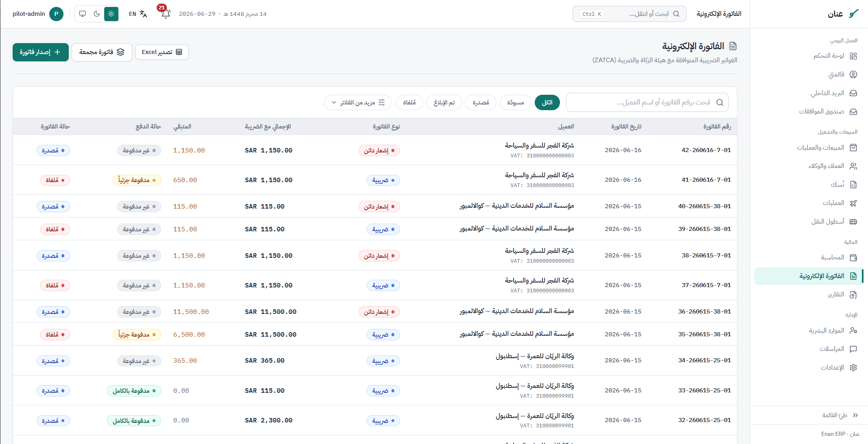Select مُلغاة filter tab
Screen dimensions: 868x444
(x=409, y=102)
